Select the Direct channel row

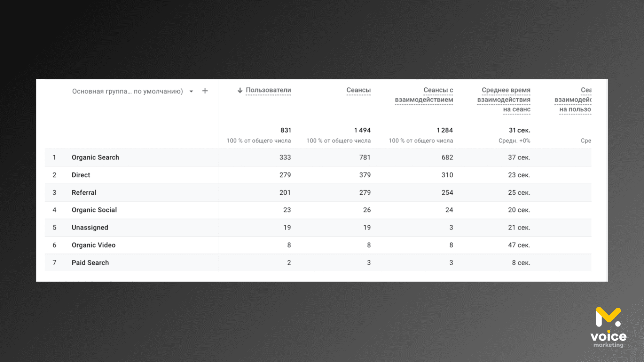pyautogui.click(x=81, y=175)
